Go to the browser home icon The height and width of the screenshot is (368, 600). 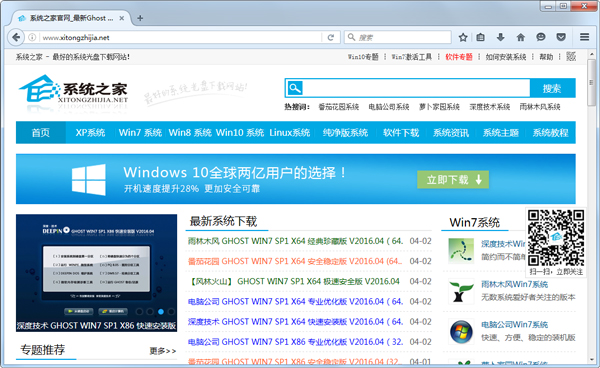520,37
